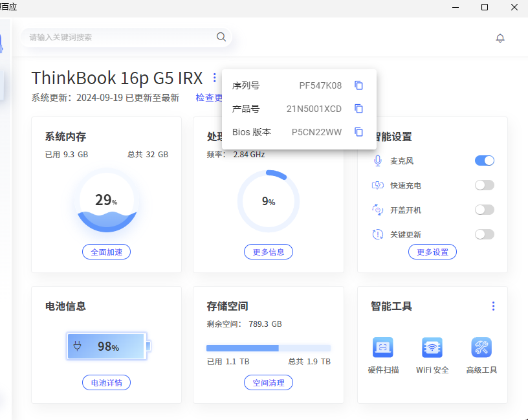The image size is (528, 420).
Task: Click the 剩余空间 789.3 GB value
Action: 265,324
